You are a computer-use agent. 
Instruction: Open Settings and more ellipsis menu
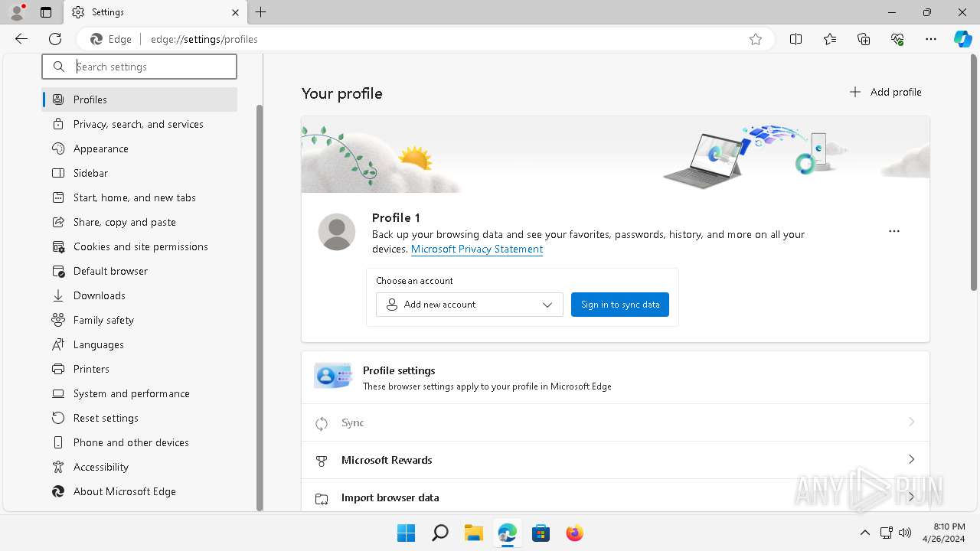[x=931, y=39]
